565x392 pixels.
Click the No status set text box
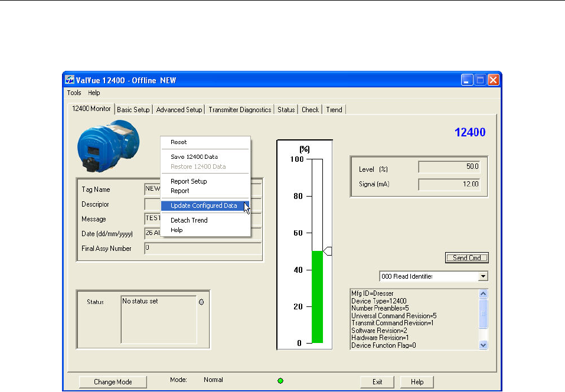pyautogui.click(x=159, y=319)
